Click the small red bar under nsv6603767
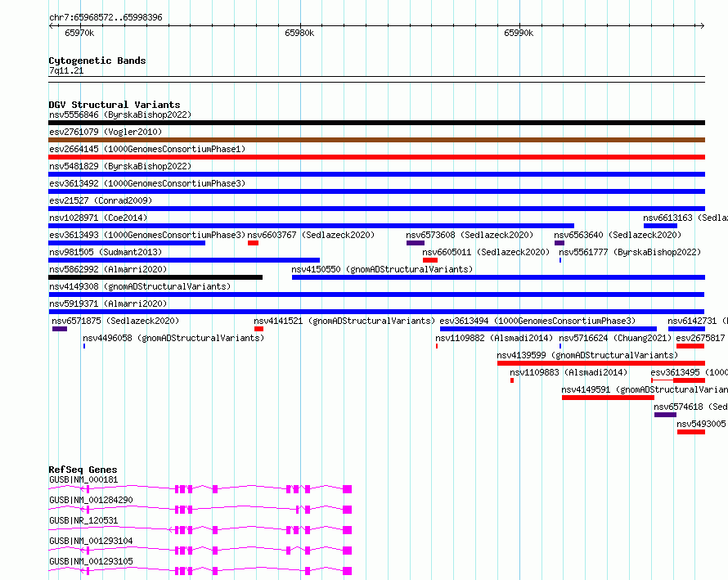Image resolution: width=728 pixels, height=580 pixels. [253, 243]
